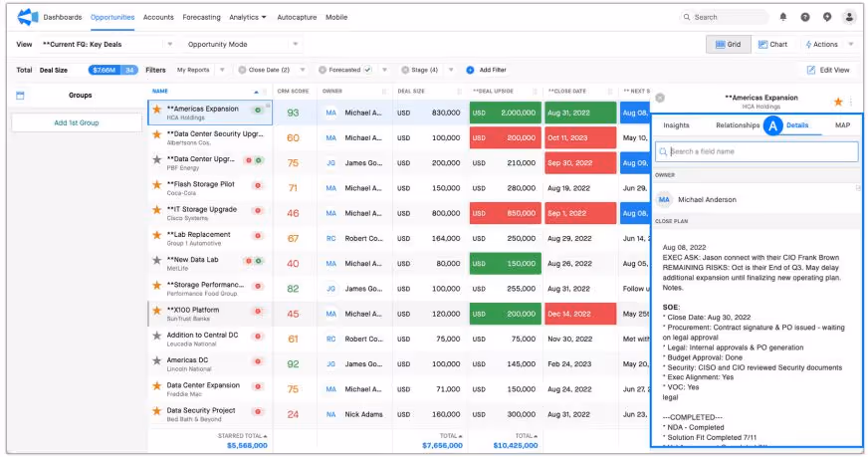Expand the Forecasted filter arrow
Viewport: 868px width, 457px height.
[x=384, y=70]
